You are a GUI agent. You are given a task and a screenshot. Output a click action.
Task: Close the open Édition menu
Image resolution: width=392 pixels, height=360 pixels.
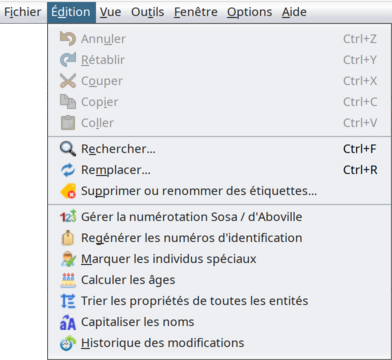tap(71, 12)
